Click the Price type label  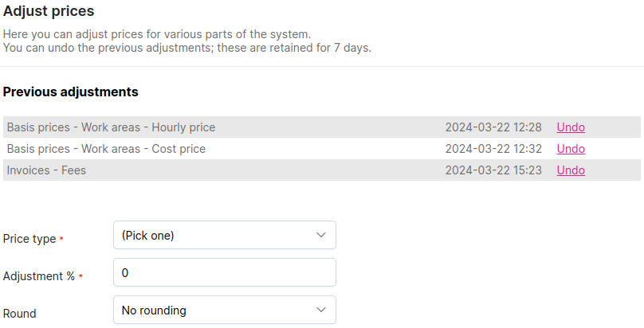click(29, 239)
